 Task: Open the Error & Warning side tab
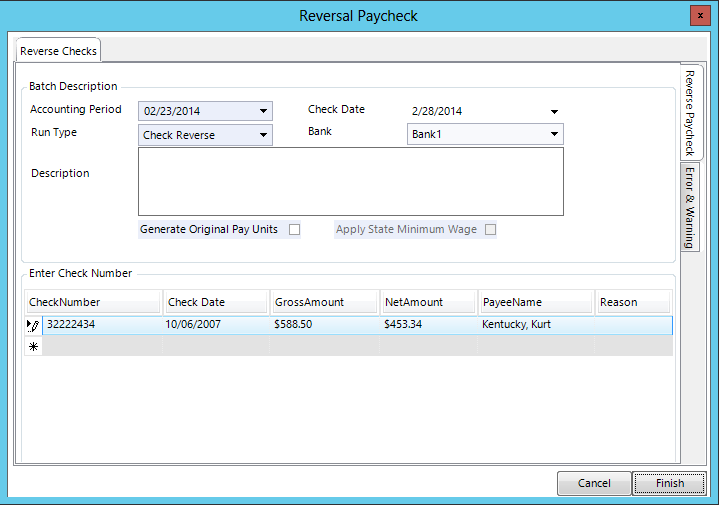coord(690,207)
